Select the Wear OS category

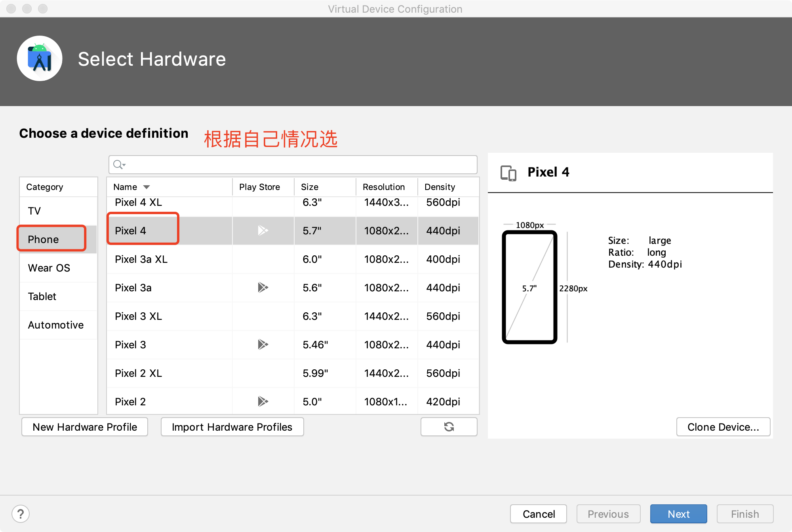point(59,268)
